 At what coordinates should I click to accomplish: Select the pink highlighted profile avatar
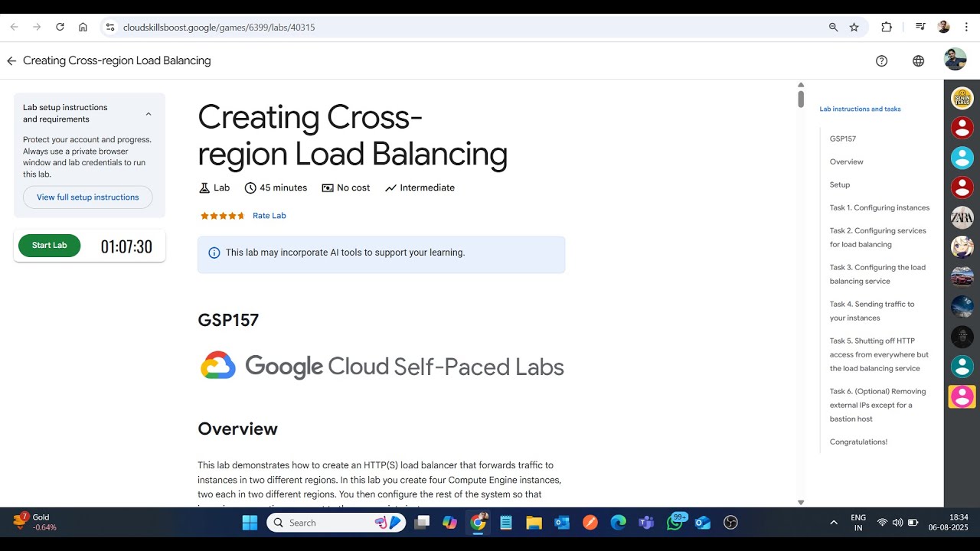(962, 396)
